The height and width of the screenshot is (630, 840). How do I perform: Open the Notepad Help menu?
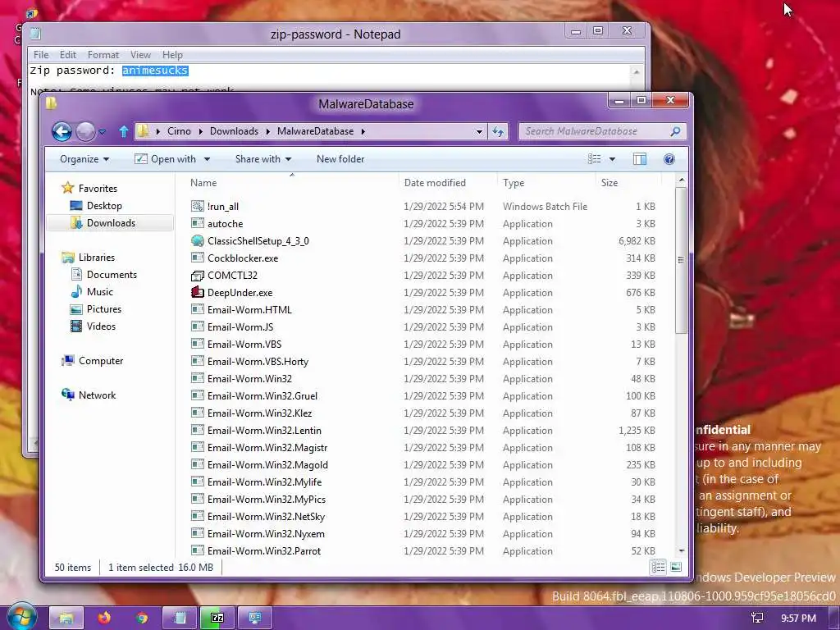(x=172, y=55)
